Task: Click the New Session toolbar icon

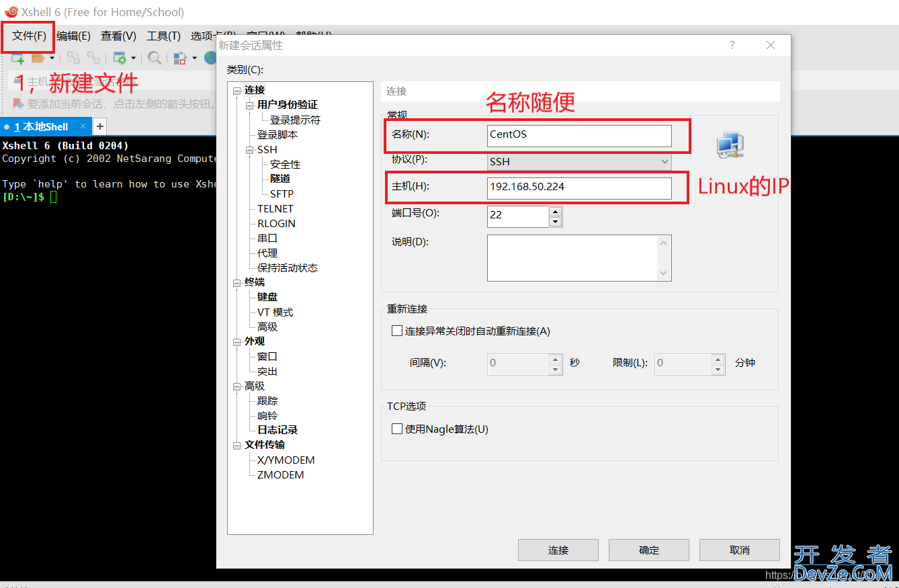Action: click(17, 58)
